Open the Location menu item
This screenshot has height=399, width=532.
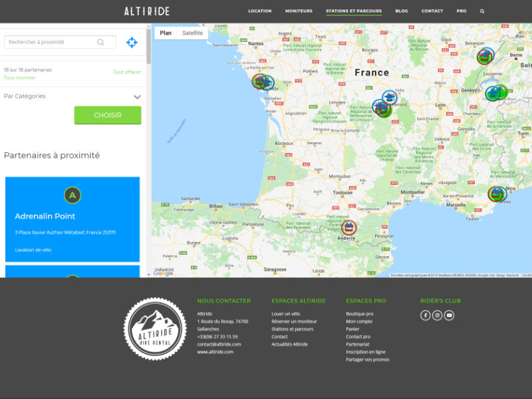tap(260, 11)
